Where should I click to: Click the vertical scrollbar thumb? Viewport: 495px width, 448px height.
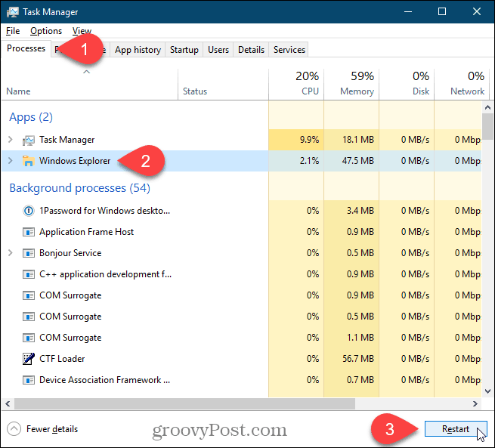(487, 127)
